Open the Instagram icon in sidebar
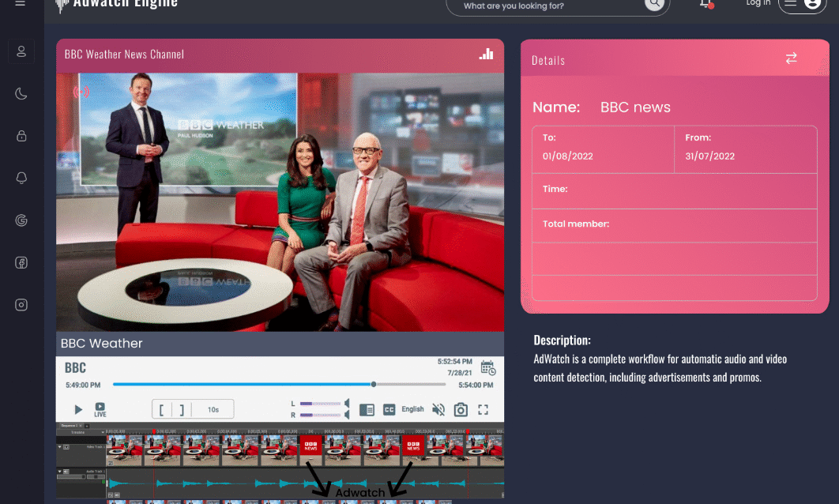This screenshot has width=839, height=504. [x=21, y=305]
